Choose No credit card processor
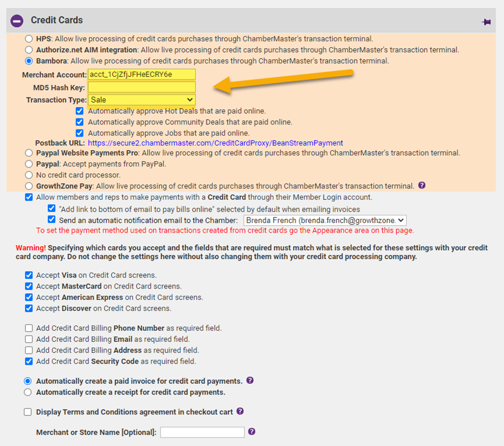504x446 pixels. [x=29, y=175]
